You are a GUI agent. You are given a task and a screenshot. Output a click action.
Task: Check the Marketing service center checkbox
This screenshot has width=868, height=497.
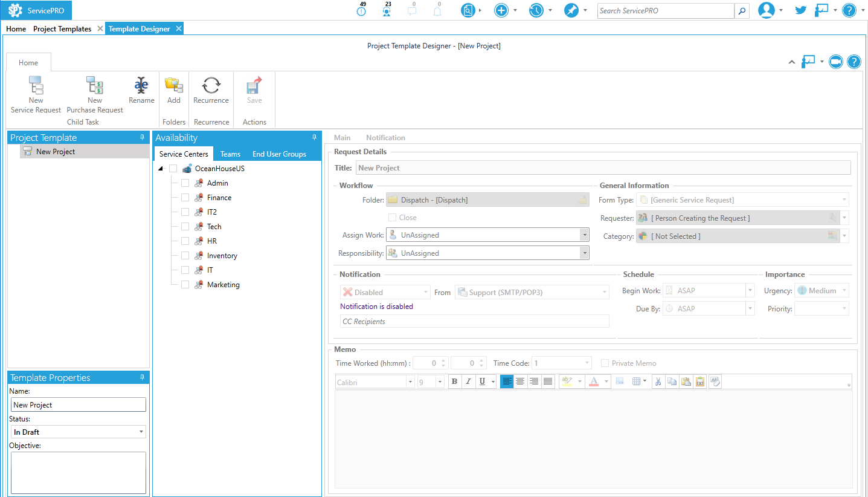pyautogui.click(x=185, y=285)
